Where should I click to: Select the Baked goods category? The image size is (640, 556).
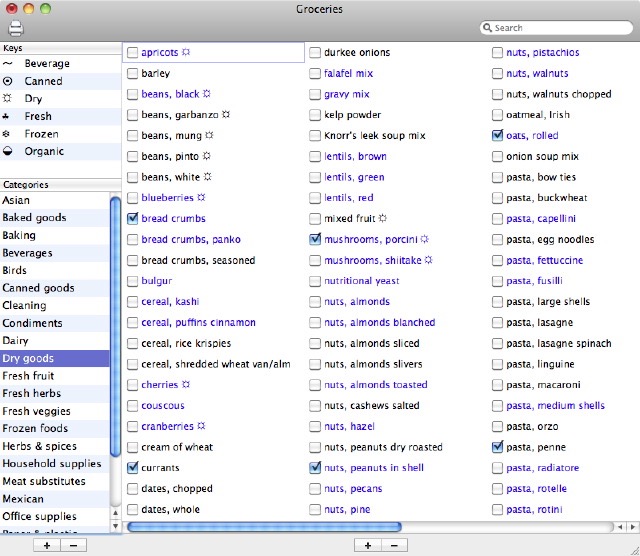[x=34, y=218]
